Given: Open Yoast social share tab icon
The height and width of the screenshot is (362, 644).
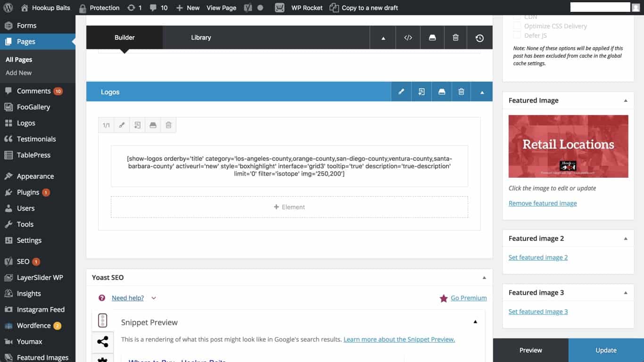Looking at the screenshot, I should tap(103, 342).
